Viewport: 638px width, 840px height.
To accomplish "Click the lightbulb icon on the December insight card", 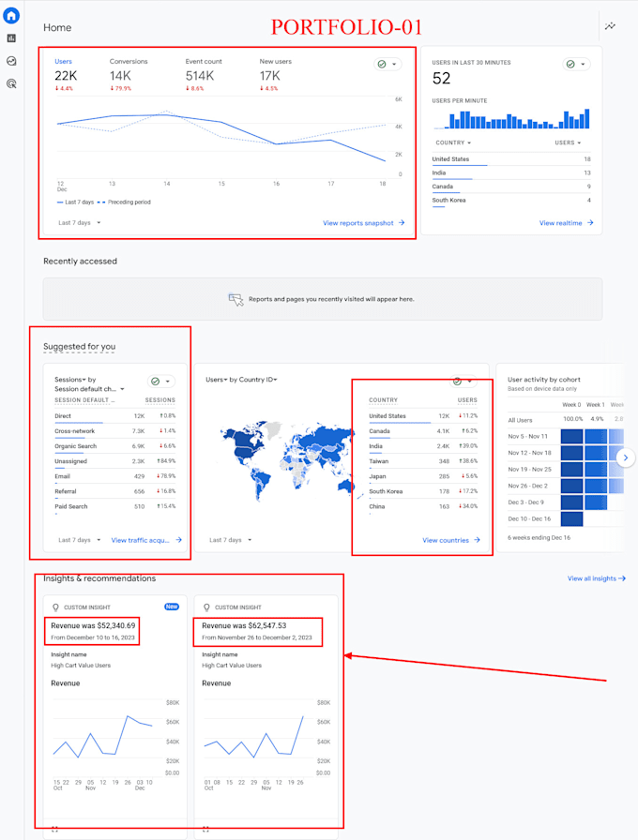I will tap(55, 607).
